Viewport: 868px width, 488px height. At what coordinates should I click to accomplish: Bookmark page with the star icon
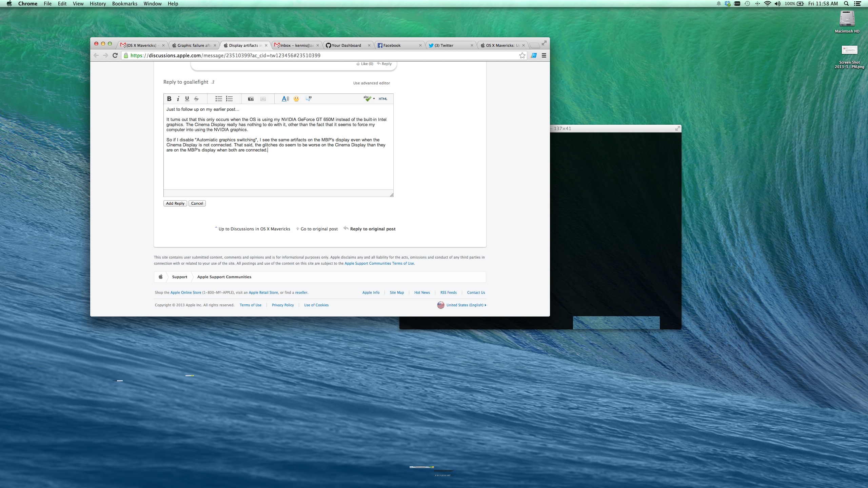[522, 56]
